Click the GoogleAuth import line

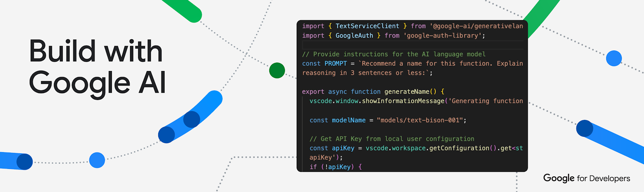[394, 35]
